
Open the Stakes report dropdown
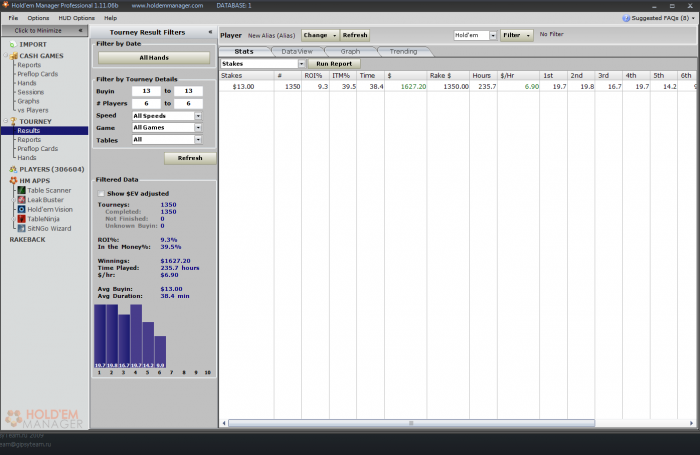(301, 64)
